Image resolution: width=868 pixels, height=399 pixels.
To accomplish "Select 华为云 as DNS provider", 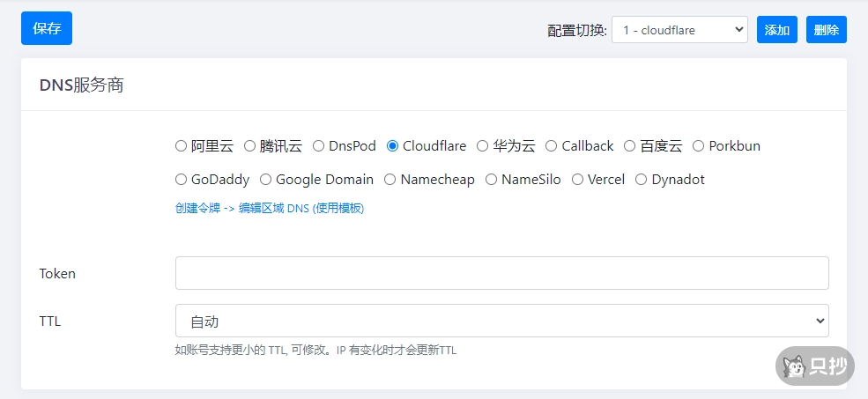I will 483,146.
